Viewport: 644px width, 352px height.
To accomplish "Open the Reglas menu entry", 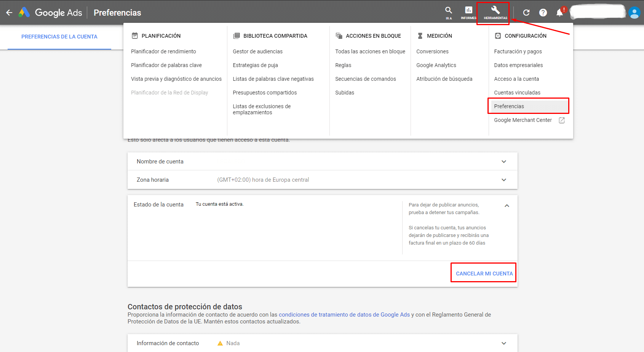I will pyautogui.click(x=343, y=65).
